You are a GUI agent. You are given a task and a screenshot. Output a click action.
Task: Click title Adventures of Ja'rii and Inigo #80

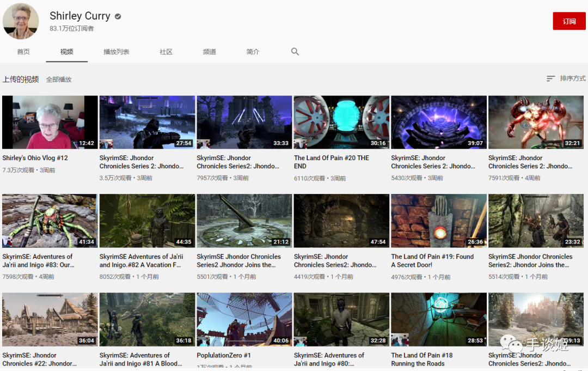(329, 360)
